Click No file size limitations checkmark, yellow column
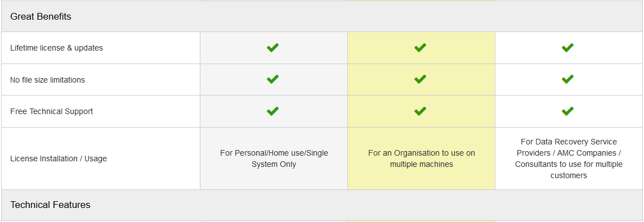The image size is (644, 222). point(420,79)
